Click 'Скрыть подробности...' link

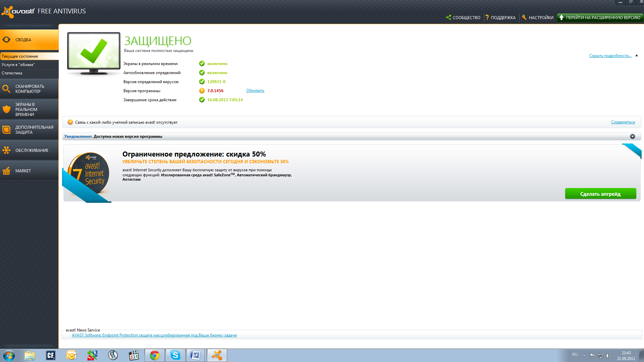pos(610,56)
